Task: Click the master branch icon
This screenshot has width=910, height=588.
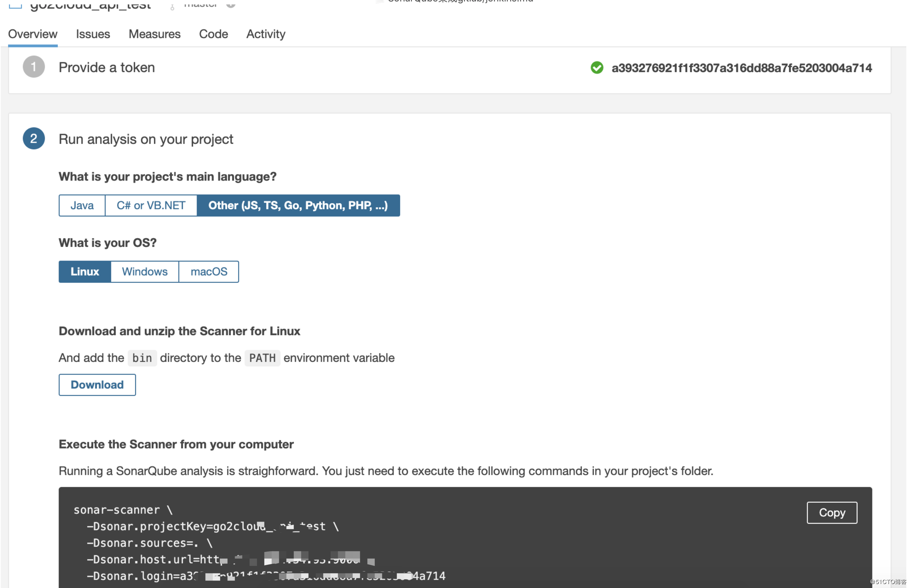Action: pyautogui.click(x=172, y=7)
